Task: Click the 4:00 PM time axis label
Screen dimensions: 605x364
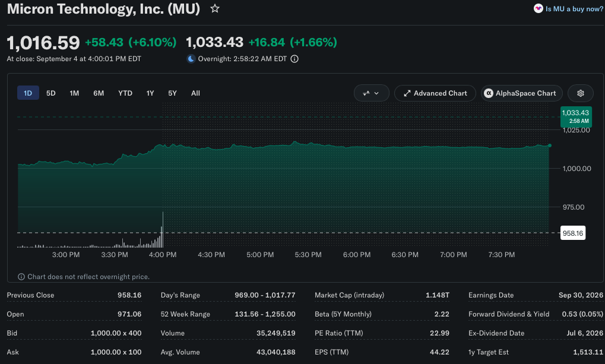Action: (163, 255)
